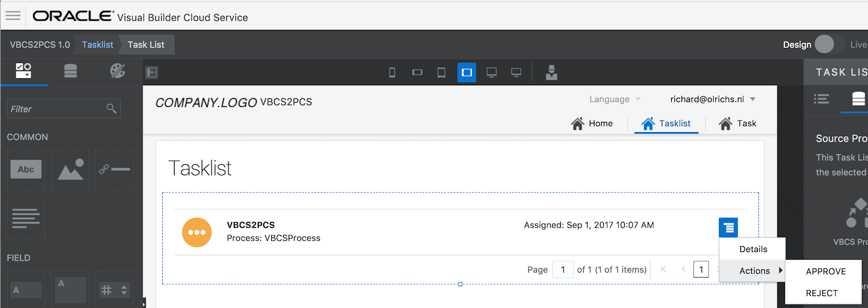The image size is (868, 308).
Task: Click Task List breadcrumb
Action: 146,45
